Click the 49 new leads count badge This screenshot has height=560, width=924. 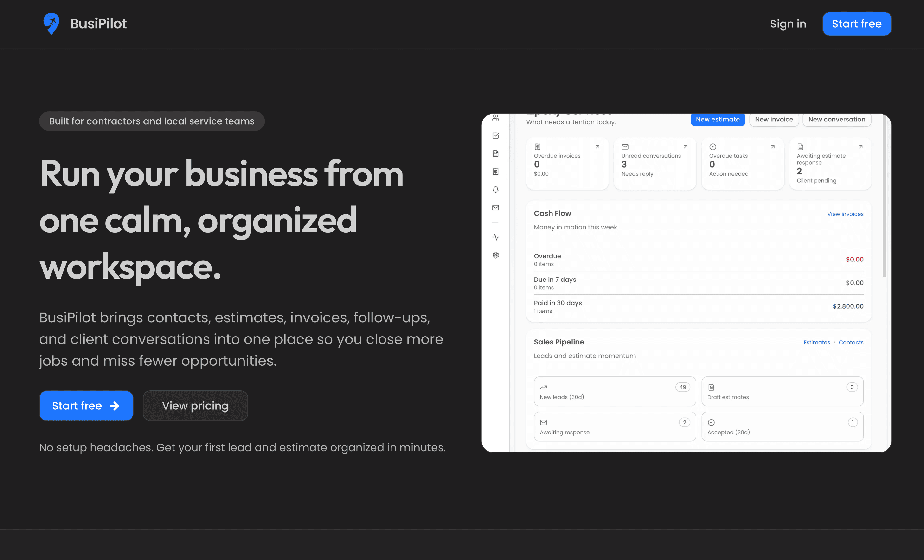coord(682,387)
